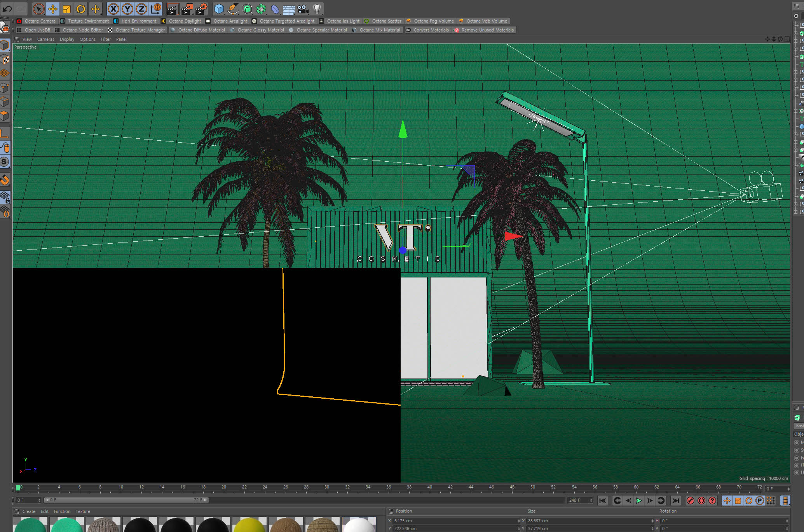Open the viewport Panel menu
This screenshot has width=804, height=532.
pyautogui.click(x=121, y=39)
